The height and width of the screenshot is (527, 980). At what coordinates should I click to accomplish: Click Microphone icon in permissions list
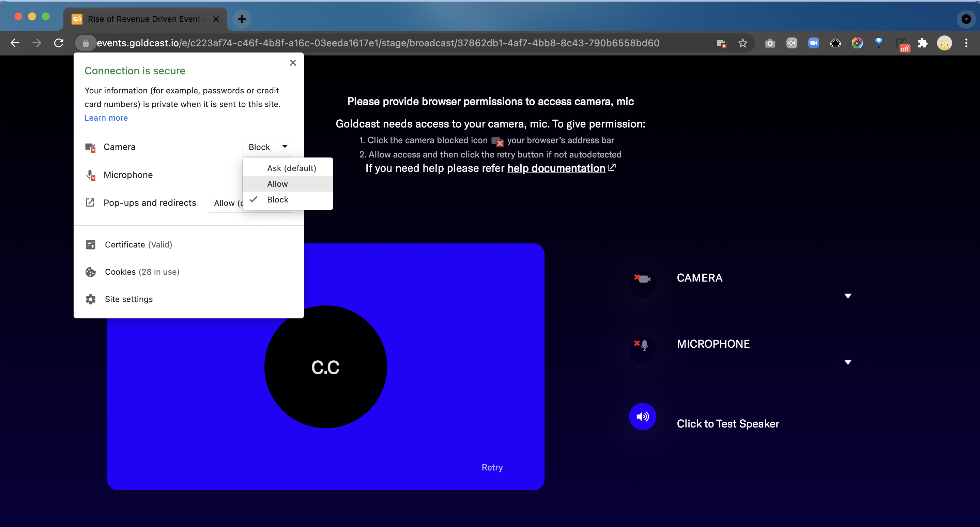point(91,175)
